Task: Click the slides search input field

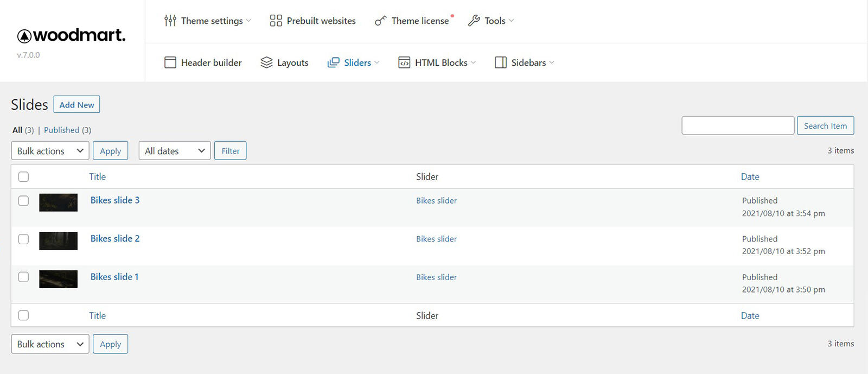Action: click(738, 125)
